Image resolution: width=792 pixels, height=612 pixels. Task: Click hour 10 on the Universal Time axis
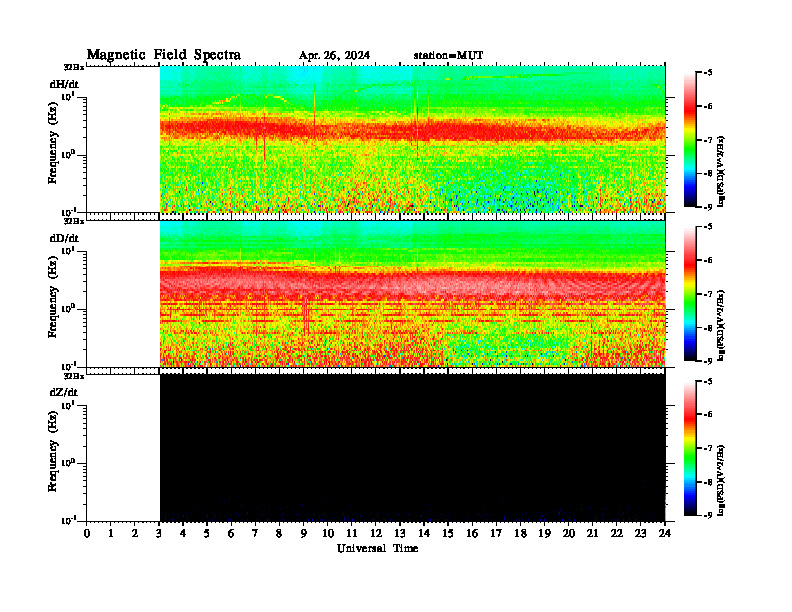(328, 533)
